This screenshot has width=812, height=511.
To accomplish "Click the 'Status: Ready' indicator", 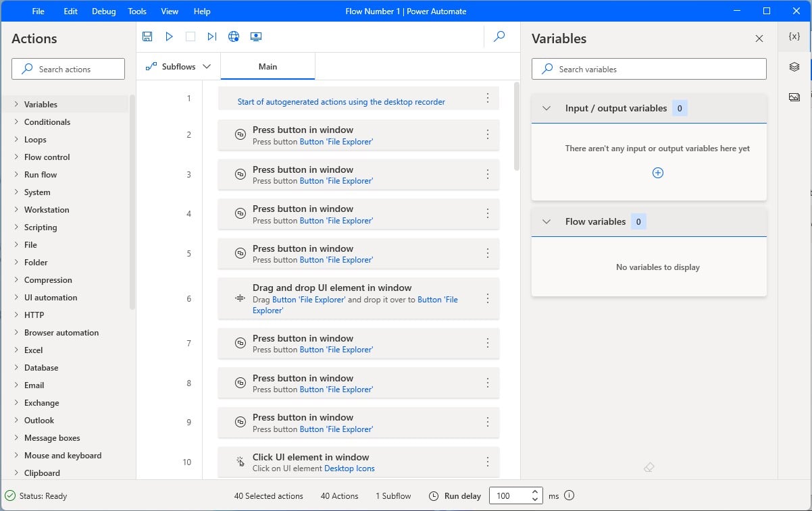I will click(36, 495).
